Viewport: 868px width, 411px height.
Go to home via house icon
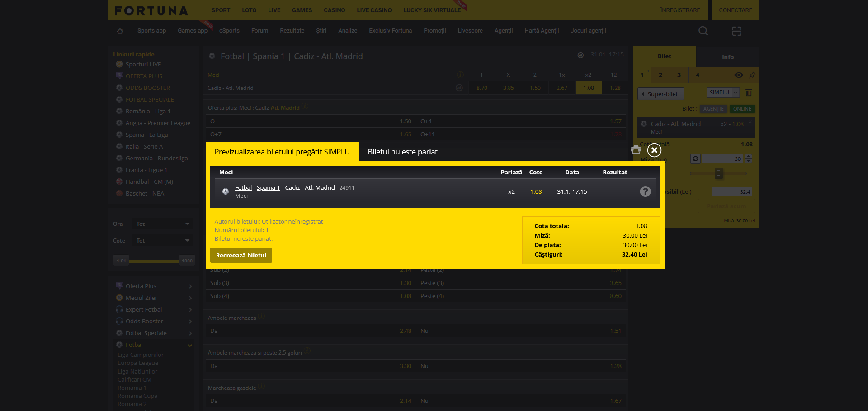click(120, 31)
